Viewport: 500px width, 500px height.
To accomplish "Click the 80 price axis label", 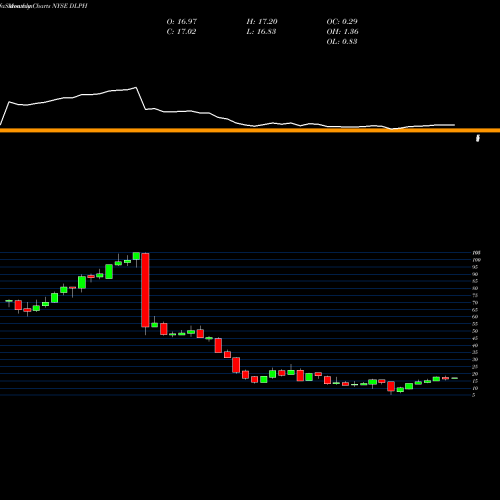I will coord(475,288).
